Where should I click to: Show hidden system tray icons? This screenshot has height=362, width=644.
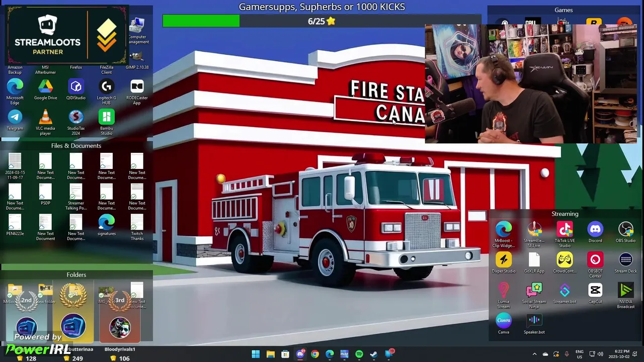tap(534, 354)
